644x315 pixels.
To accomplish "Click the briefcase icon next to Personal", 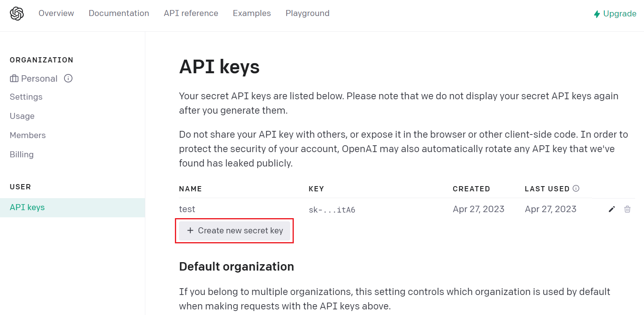I will 14,78.
